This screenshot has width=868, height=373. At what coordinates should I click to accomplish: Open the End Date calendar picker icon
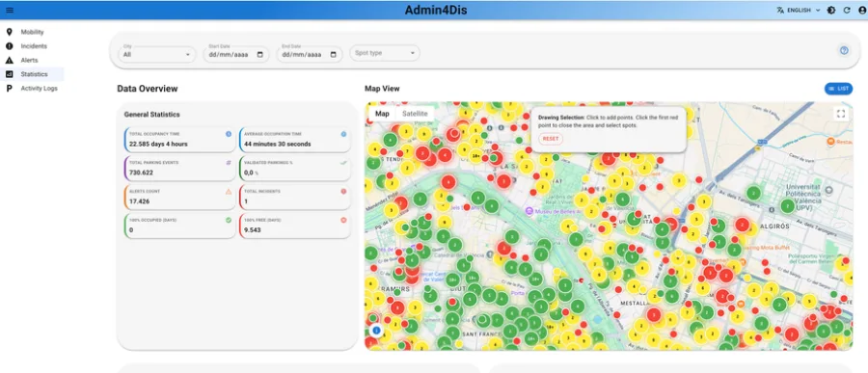(334, 55)
